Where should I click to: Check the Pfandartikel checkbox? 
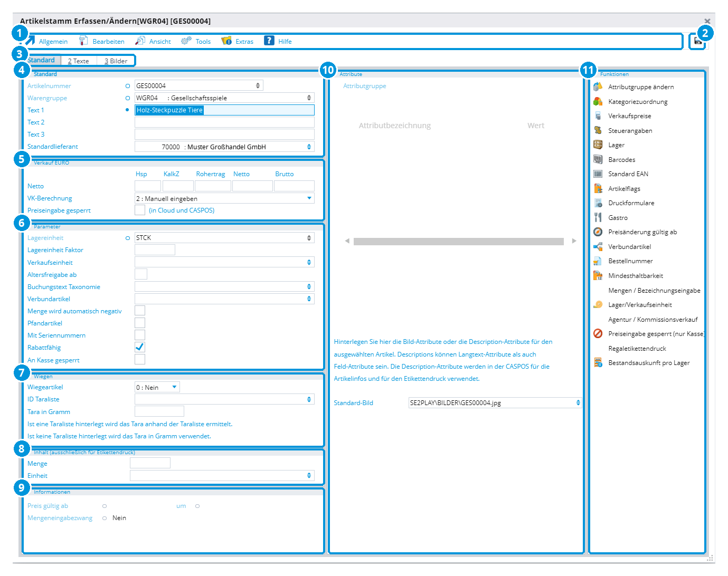(x=140, y=323)
